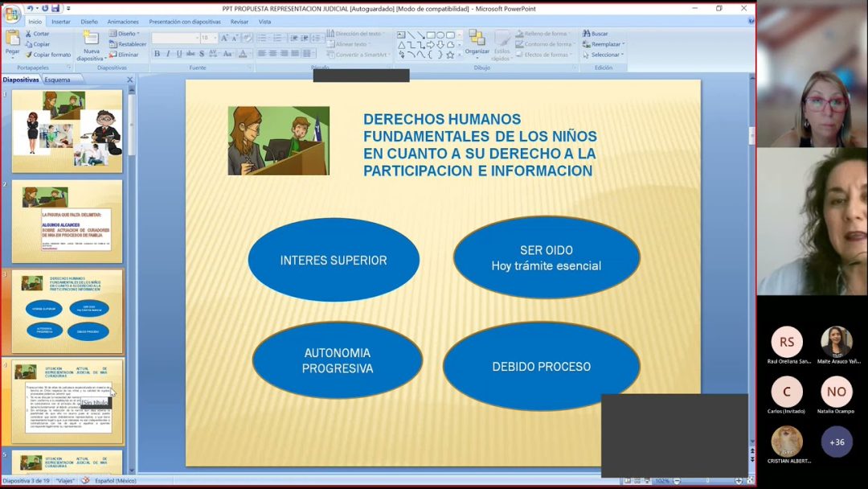The image size is (868, 489).
Task: Switch to the Revisar ribbon tab
Action: 240,22
